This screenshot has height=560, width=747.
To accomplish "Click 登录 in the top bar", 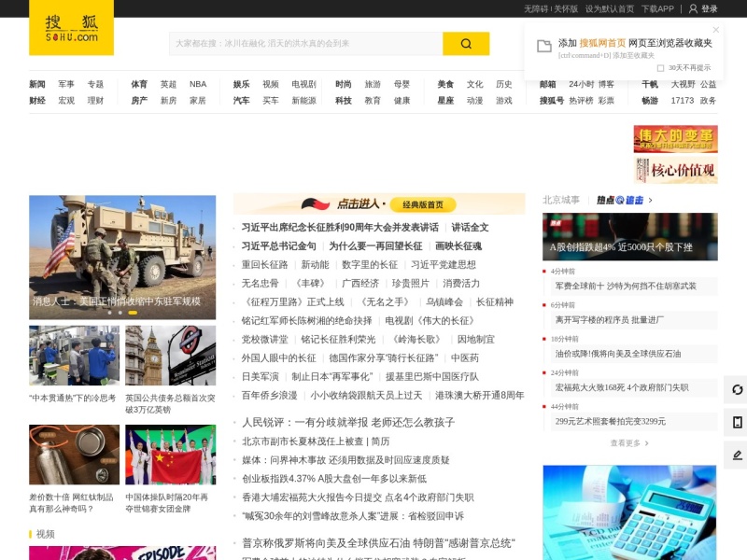I will (709, 8).
